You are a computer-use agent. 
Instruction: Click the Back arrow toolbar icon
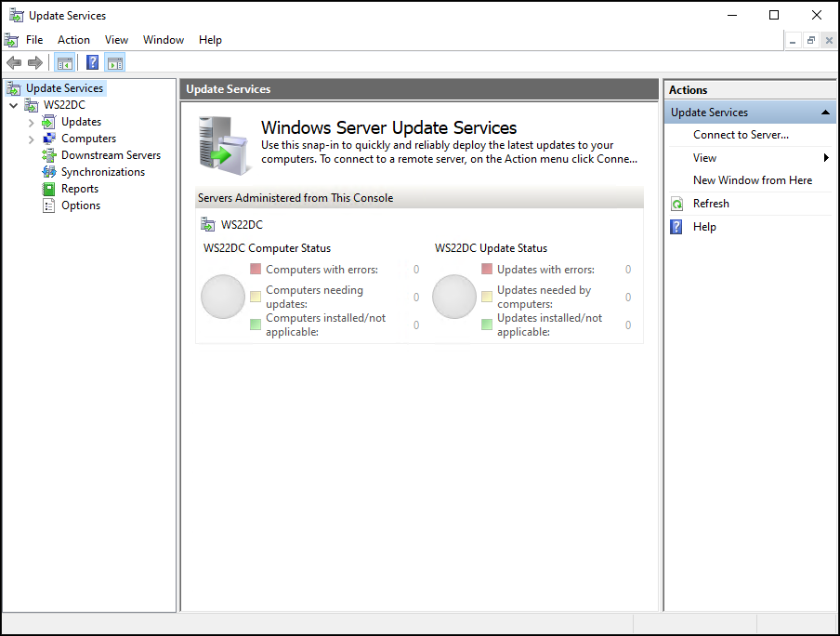pos(14,62)
